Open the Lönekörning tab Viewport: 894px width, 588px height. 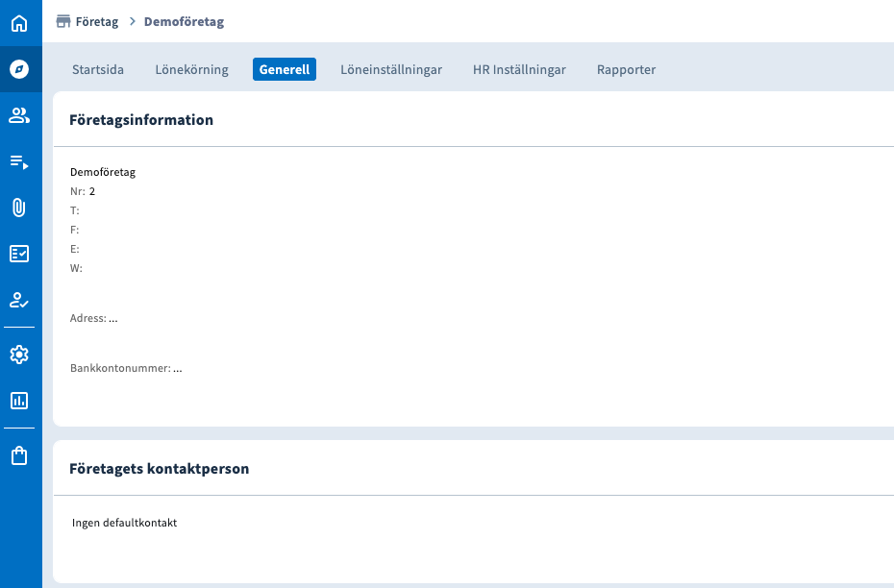click(192, 69)
